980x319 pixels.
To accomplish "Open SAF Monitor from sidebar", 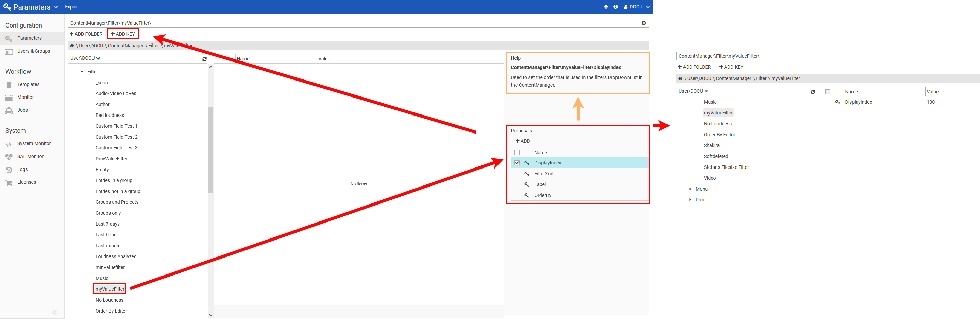I will click(x=30, y=157).
